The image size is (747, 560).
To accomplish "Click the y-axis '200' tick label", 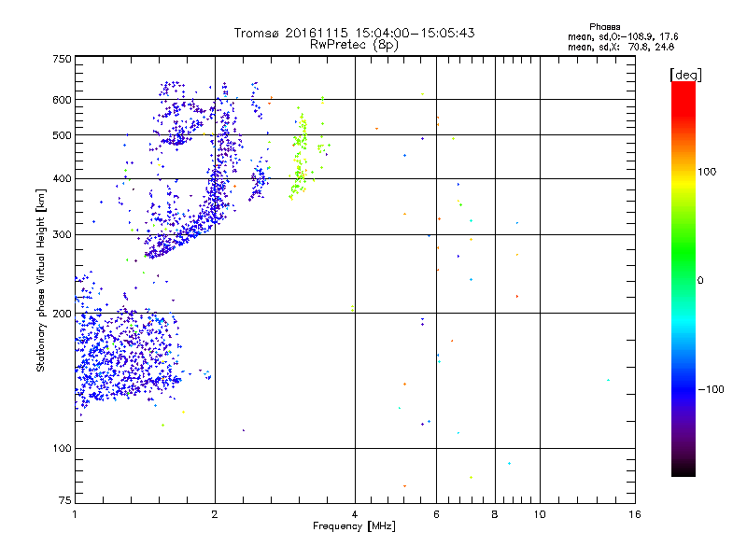I will pos(62,314).
